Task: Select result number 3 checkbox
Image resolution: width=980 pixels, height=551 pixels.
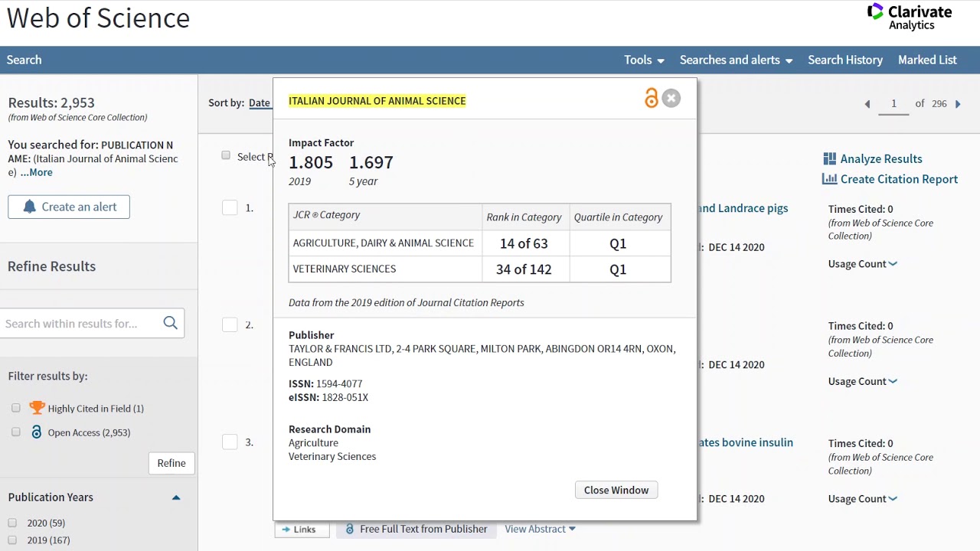Action: [x=230, y=442]
